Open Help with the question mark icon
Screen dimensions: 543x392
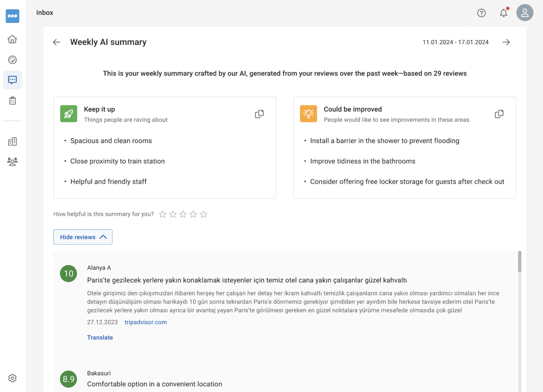click(x=481, y=13)
